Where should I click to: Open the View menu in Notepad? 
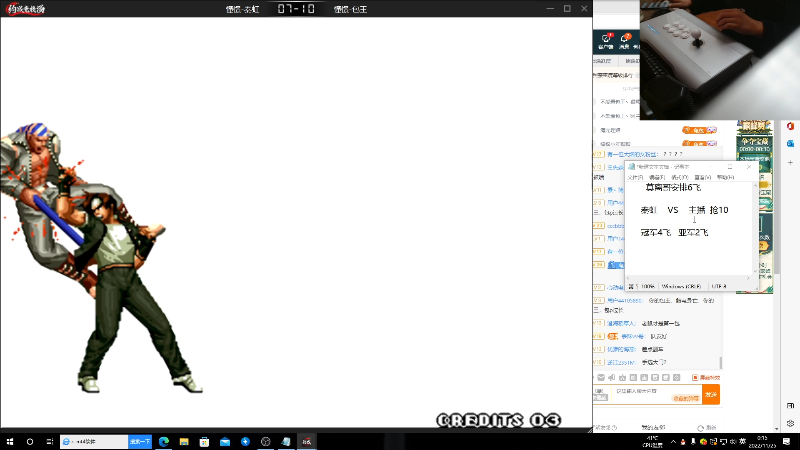coord(703,178)
